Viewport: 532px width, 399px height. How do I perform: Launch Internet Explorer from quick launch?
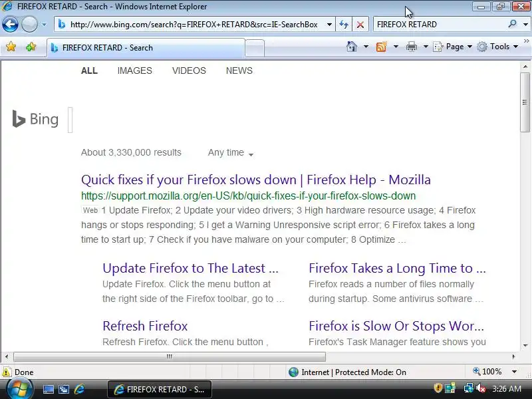(79, 389)
